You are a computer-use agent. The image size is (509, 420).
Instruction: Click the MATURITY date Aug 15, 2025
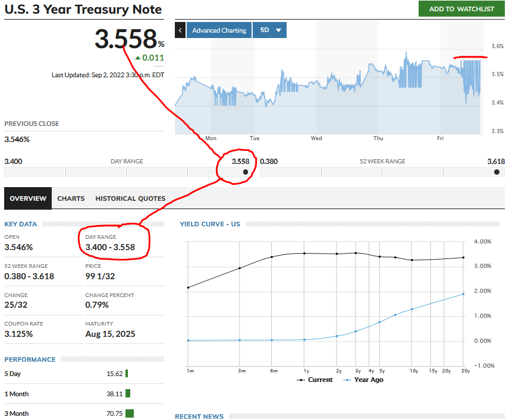[x=110, y=334]
